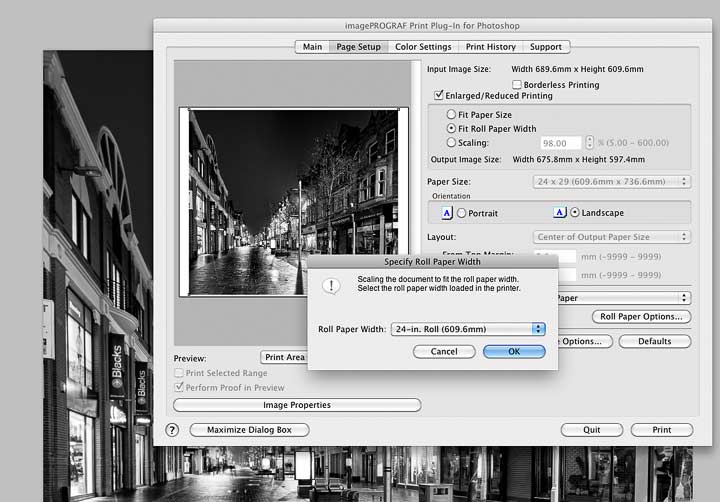Viewport: 720px width, 502px height.
Task: Cancel the Specify Roll Paper Width dialog
Action: 444,351
